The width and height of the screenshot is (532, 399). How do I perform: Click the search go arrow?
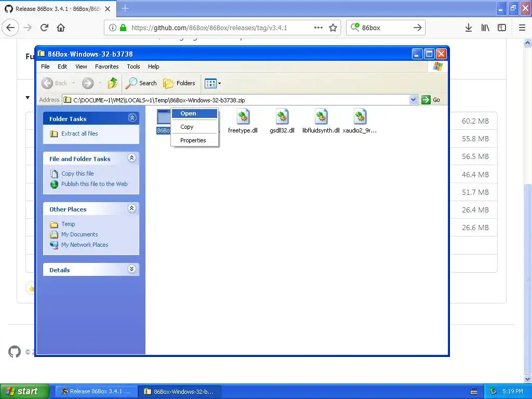418,28
